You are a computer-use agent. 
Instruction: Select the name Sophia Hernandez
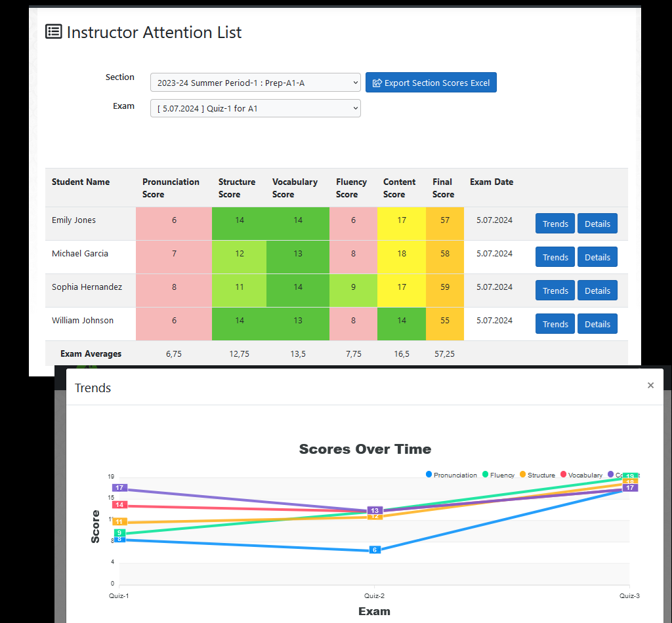(x=87, y=287)
